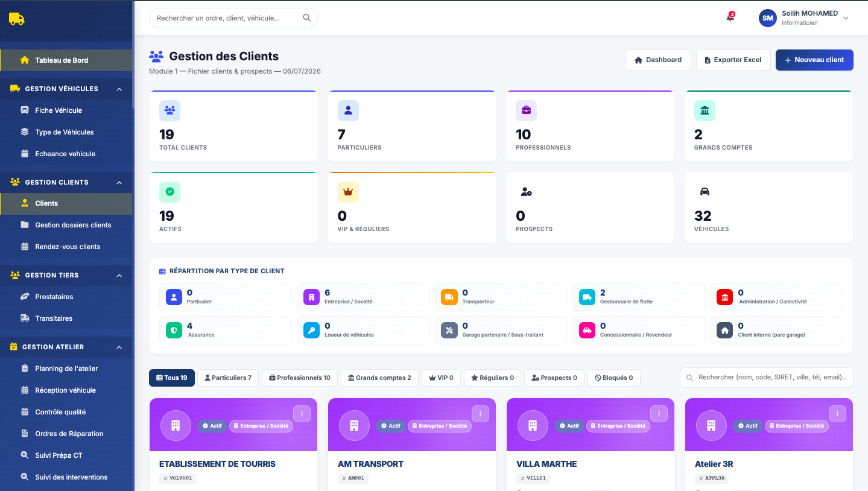Click the Entreprise / Société purple building icon
Viewport: 868px width, 491px height.
312,297
